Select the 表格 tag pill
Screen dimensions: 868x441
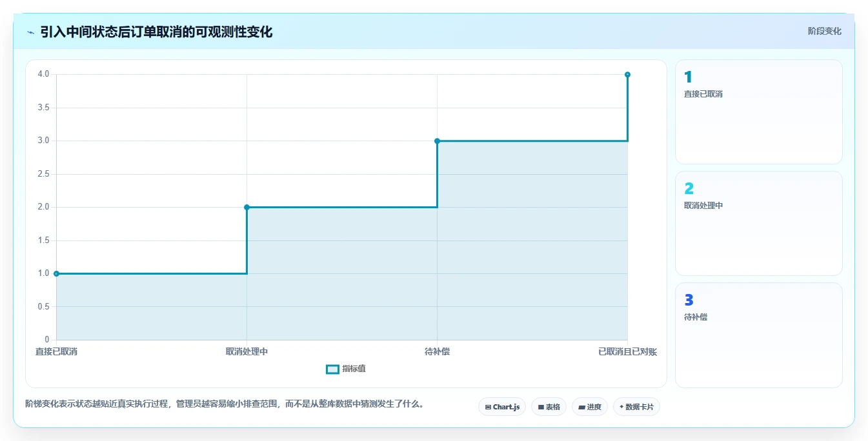click(549, 407)
